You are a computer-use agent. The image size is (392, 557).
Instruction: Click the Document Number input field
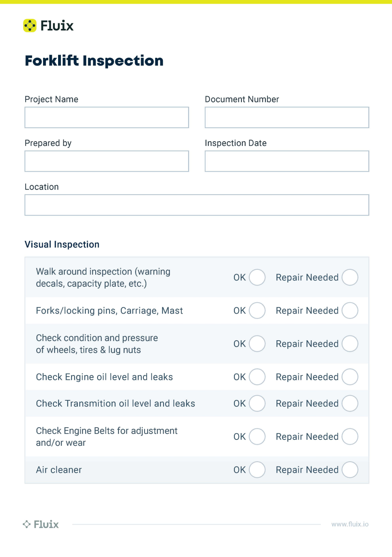(x=287, y=117)
